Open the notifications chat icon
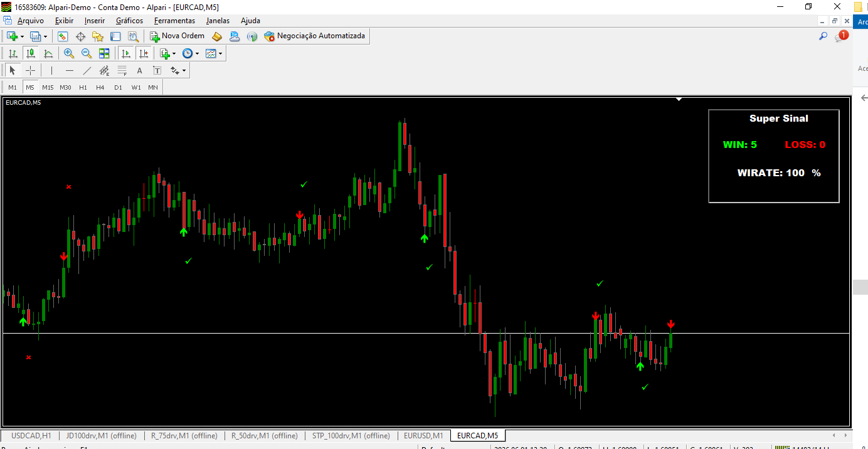The image size is (868, 449). [840, 36]
